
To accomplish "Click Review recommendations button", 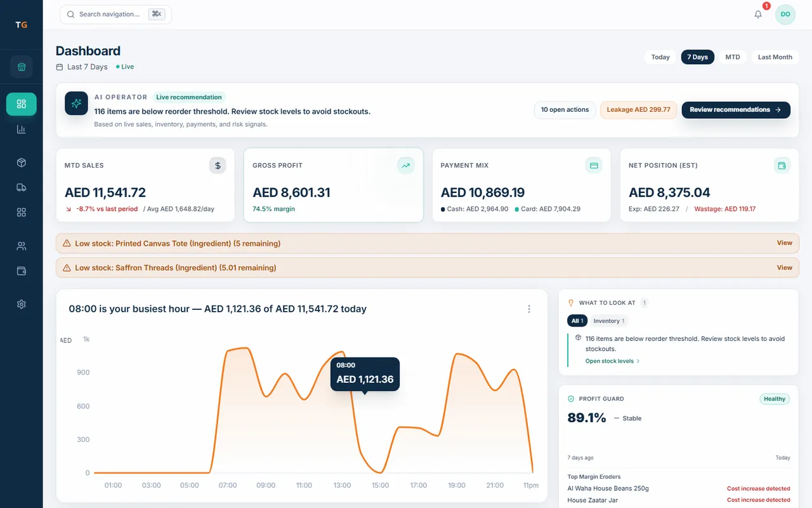I will click(x=736, y=110).
